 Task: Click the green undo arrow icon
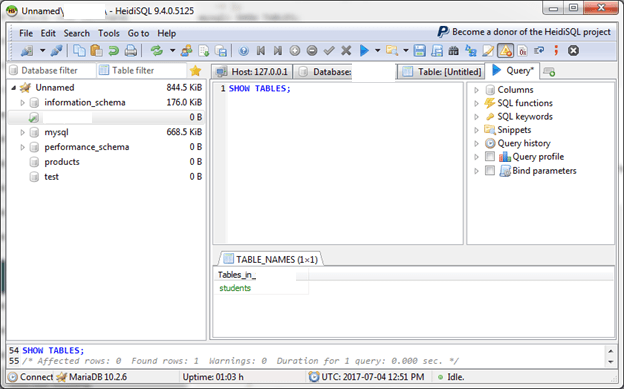113,51
